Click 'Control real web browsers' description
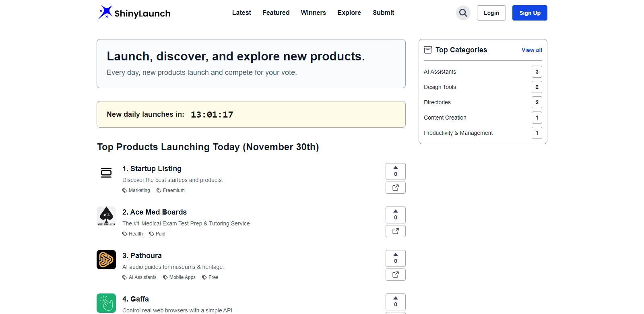 point(177,310)
